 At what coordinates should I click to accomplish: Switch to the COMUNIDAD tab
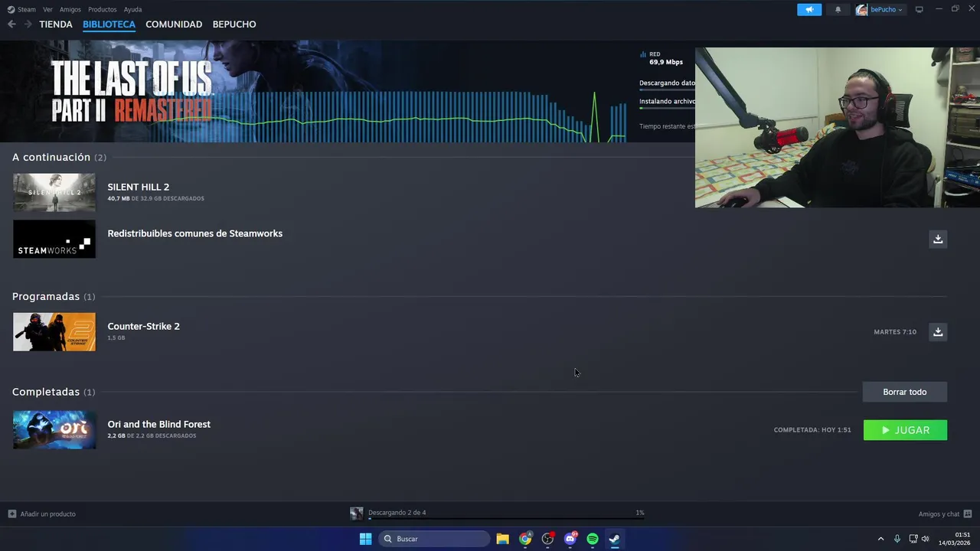174,24
